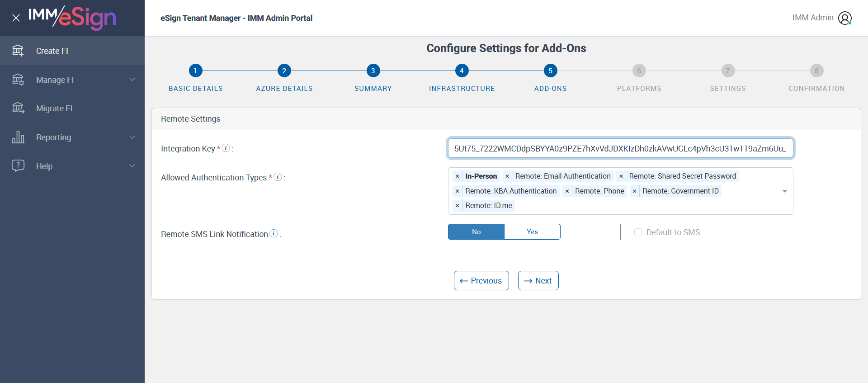Click into the Integration Key field
868x383 pixels.
620,149
